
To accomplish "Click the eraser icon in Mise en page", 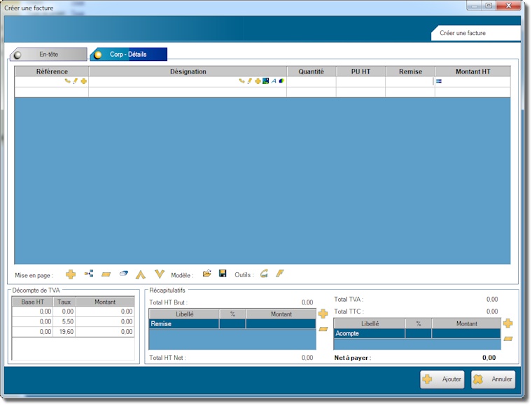I will click(124, 274).
